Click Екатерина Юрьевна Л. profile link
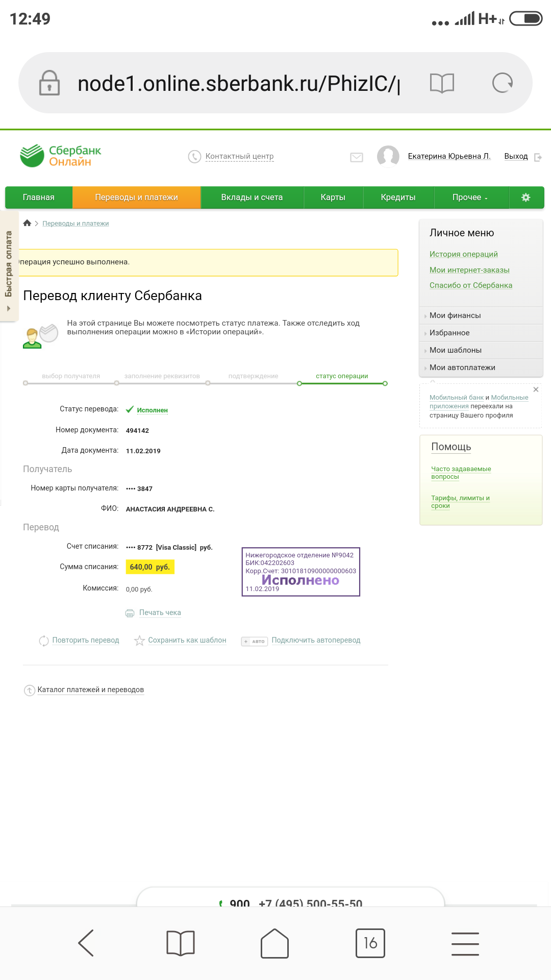The image size is (551, 980). coord(449,156)
